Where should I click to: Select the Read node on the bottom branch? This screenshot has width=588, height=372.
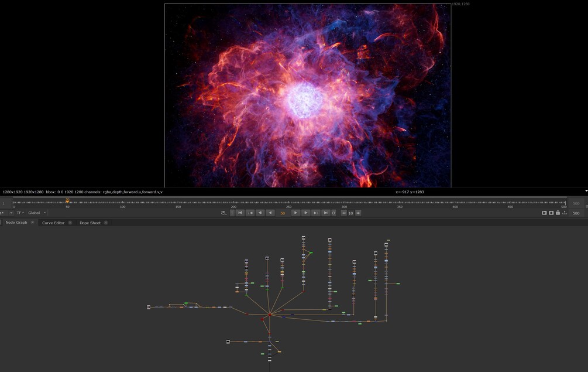coord(228,342)
